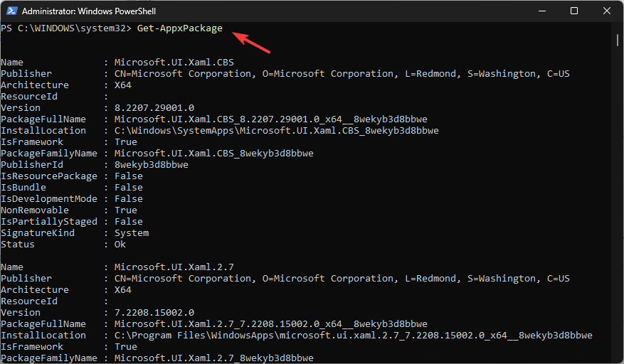This screenshot has height=364, width=624.
Task: Maximize the PowerShell window
Action: coord(574,11)
